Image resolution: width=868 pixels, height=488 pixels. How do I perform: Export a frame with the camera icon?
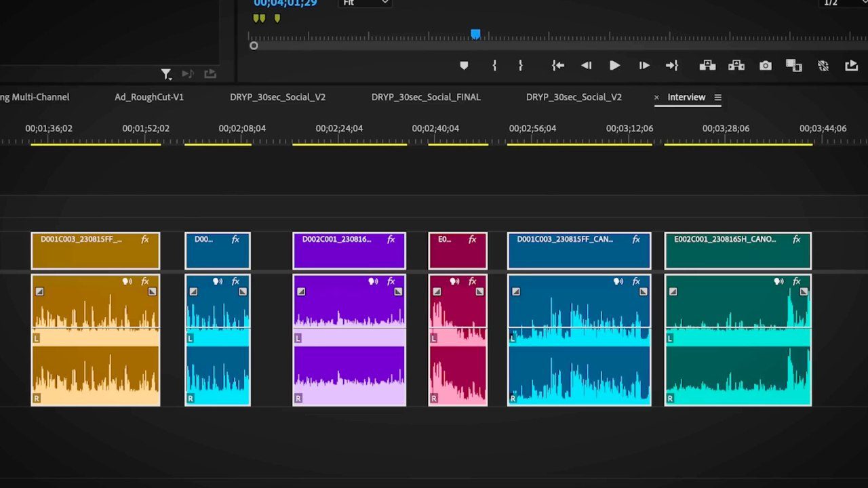pos(766,66)
